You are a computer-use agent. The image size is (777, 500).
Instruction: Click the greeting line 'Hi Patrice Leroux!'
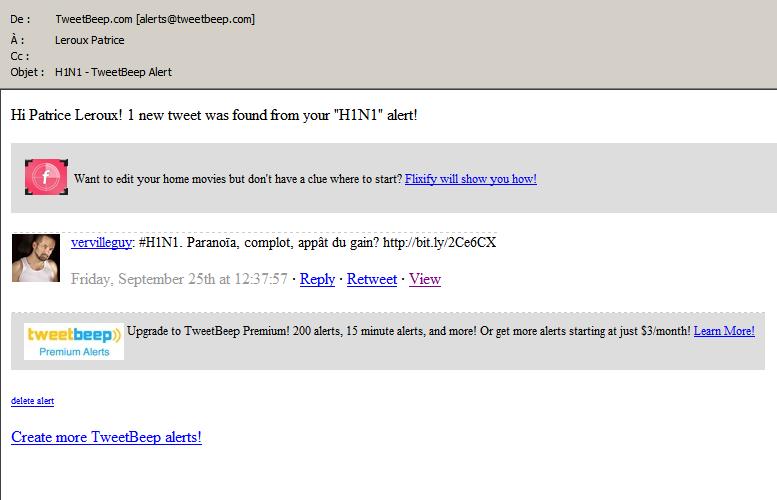(66, 115)
